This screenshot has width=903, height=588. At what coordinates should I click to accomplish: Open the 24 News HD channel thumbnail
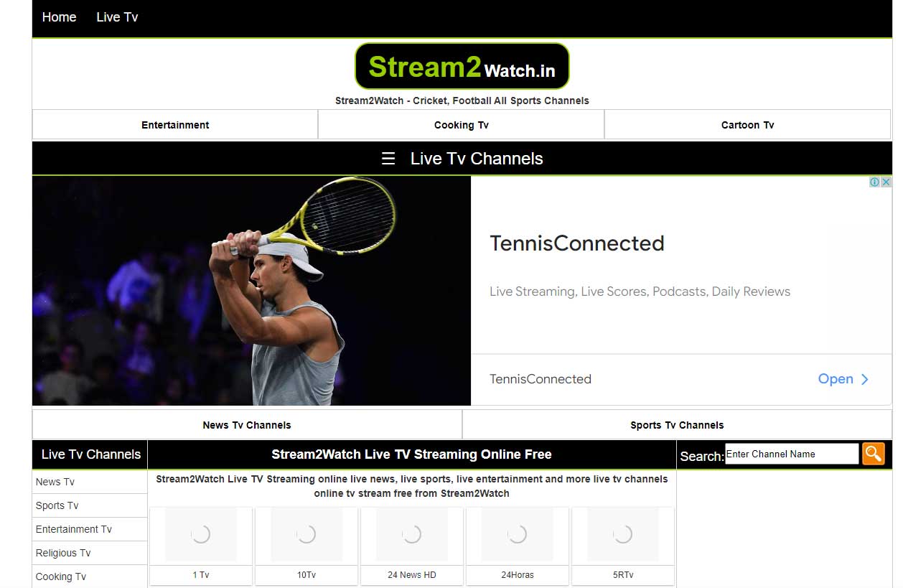tap(412, 534)
